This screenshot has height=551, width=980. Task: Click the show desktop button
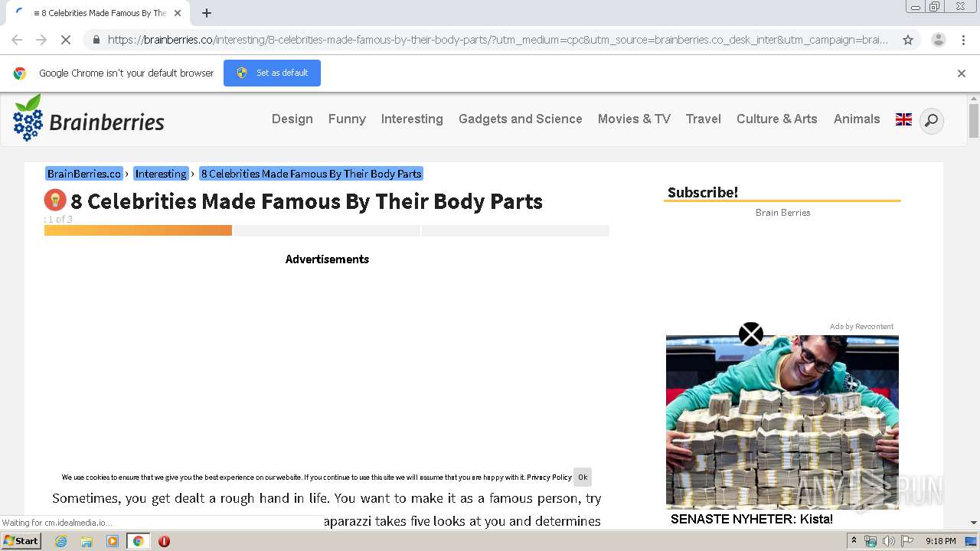971,541
